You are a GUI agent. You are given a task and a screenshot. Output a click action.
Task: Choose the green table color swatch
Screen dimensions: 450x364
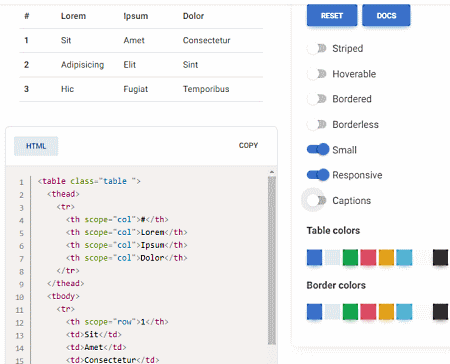(x=350, y=257)
